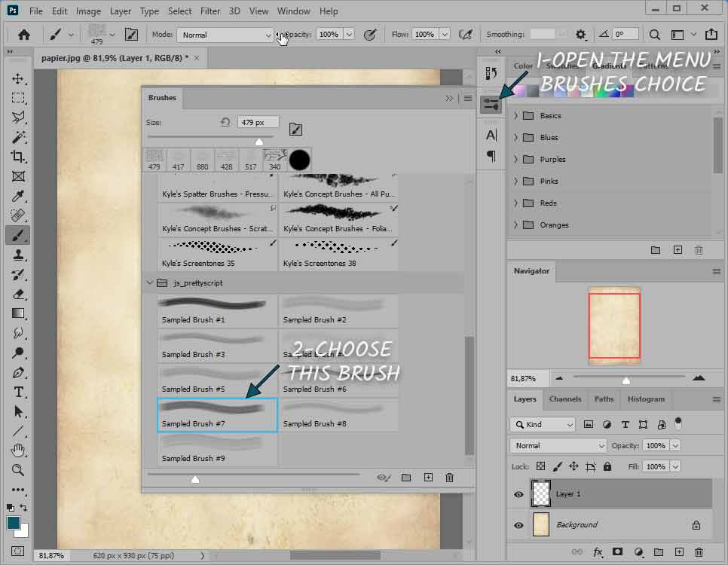Select the Healing Brush tool
Screen dimensions: 728x565
[x=18, y=215]
